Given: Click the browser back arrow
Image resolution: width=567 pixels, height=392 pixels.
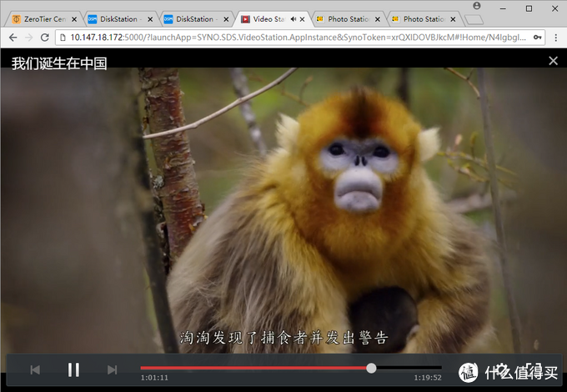Looking at the screenshot, I should click(13, 38).
